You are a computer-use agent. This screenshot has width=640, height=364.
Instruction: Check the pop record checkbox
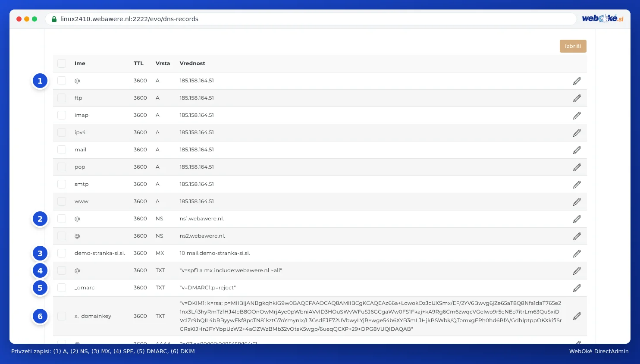(62, 167)
